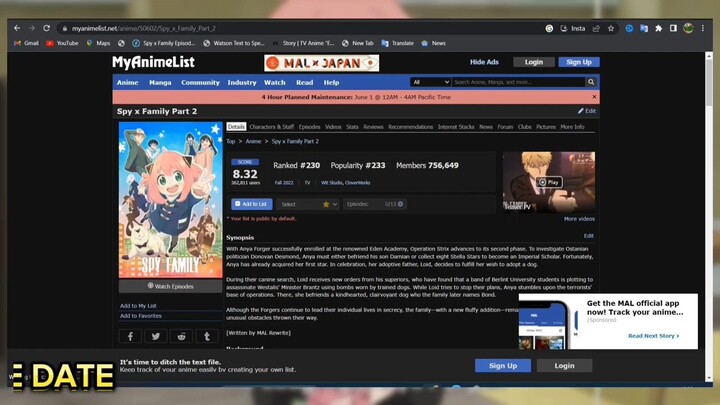The height and width of the screenshot is (405, 720).
Task: Click the search magnifier icon
Action: pos(591,82)
